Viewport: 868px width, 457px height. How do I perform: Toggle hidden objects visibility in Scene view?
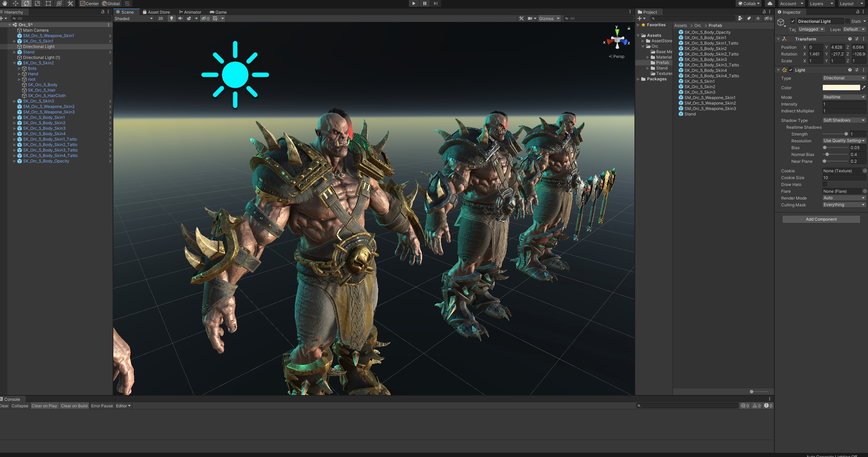[x=205, y=18]
